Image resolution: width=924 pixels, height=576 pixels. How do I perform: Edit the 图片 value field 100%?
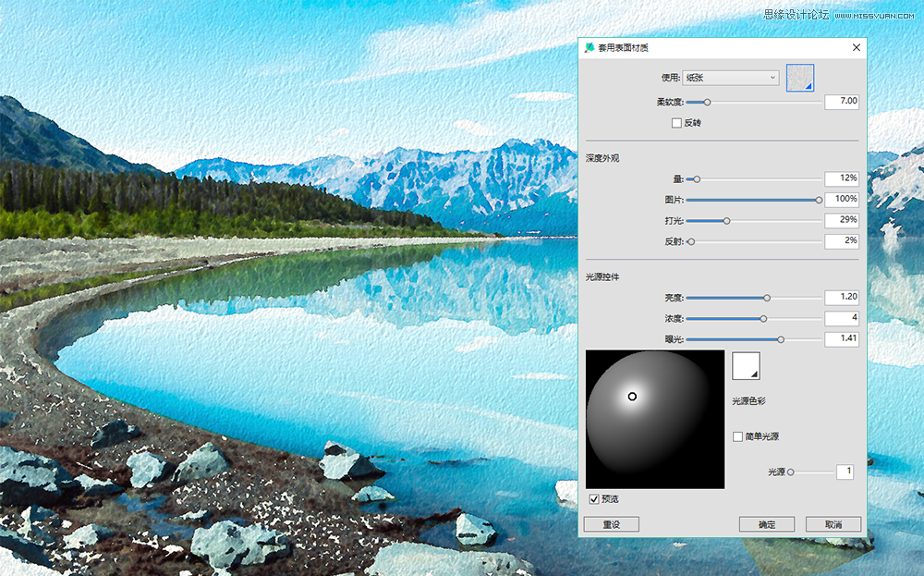(842, 200)
